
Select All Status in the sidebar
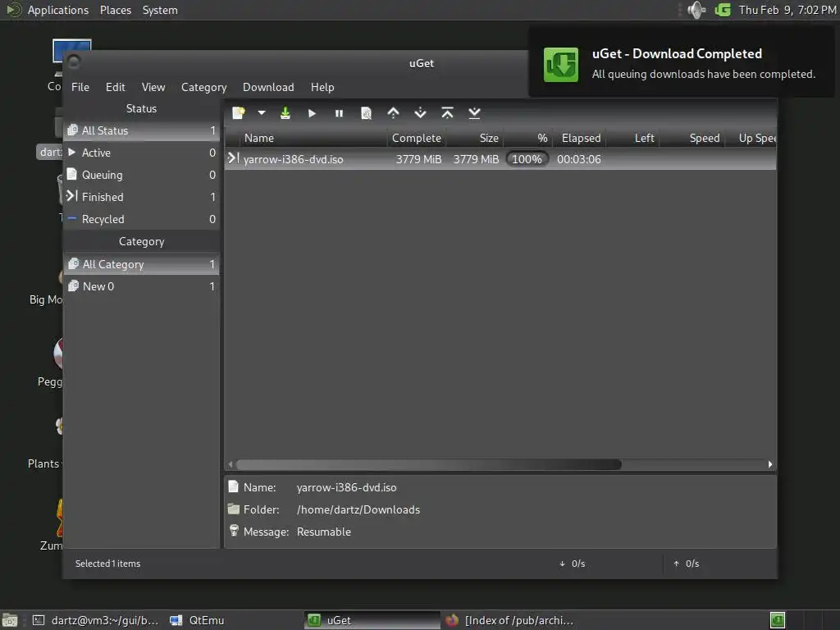pos(141,130)
